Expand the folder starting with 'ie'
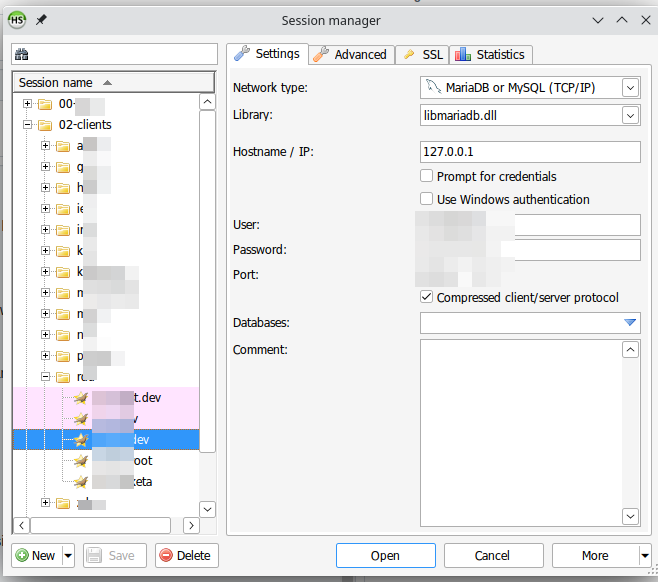658x582 pixels. (x=45, y=208)
